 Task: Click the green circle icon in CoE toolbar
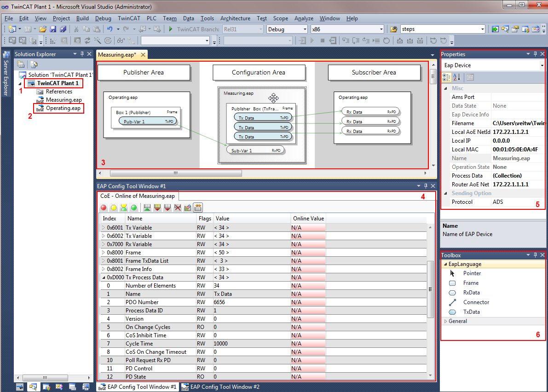tap(134, 208)
